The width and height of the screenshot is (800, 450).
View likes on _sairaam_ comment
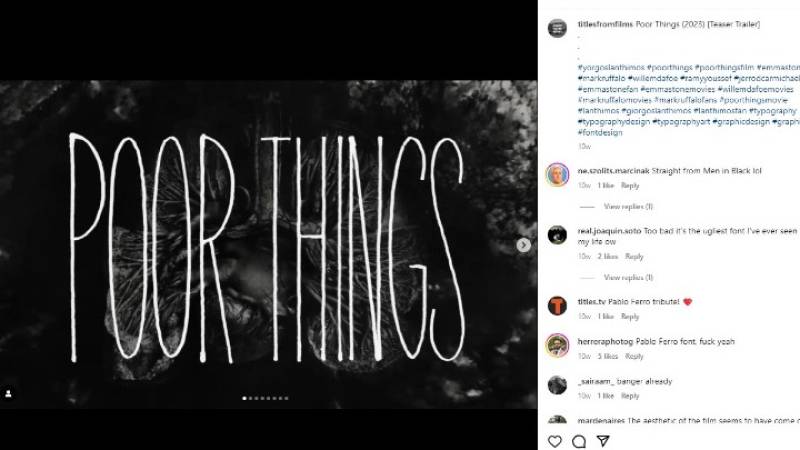pos(606,396)
